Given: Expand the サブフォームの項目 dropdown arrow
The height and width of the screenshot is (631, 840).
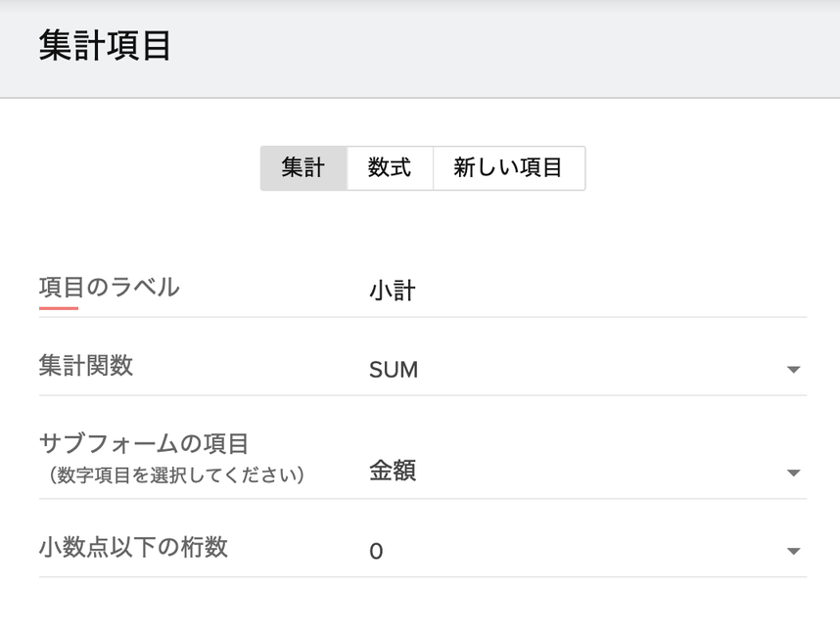Looking at the screenshot, I should (793, 473).
